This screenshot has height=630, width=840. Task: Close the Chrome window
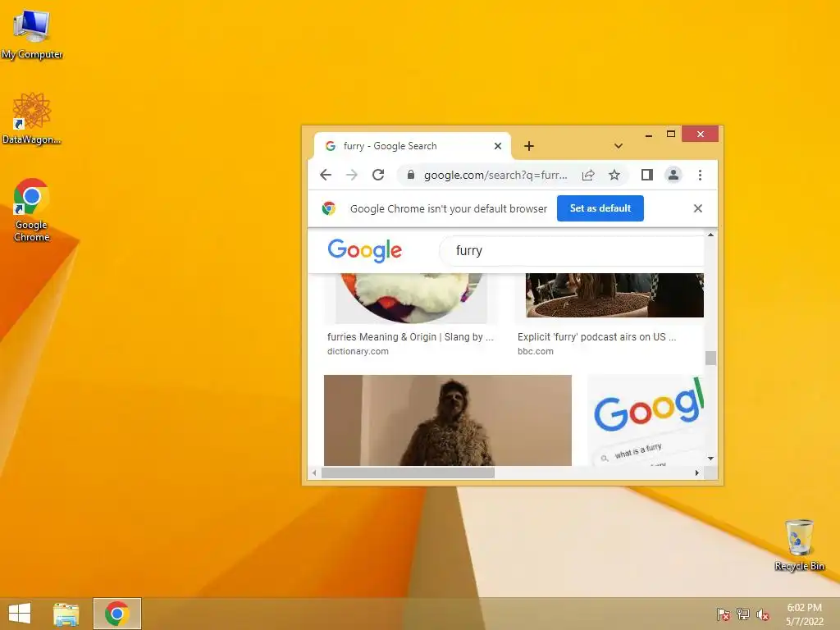click(701, 134)
